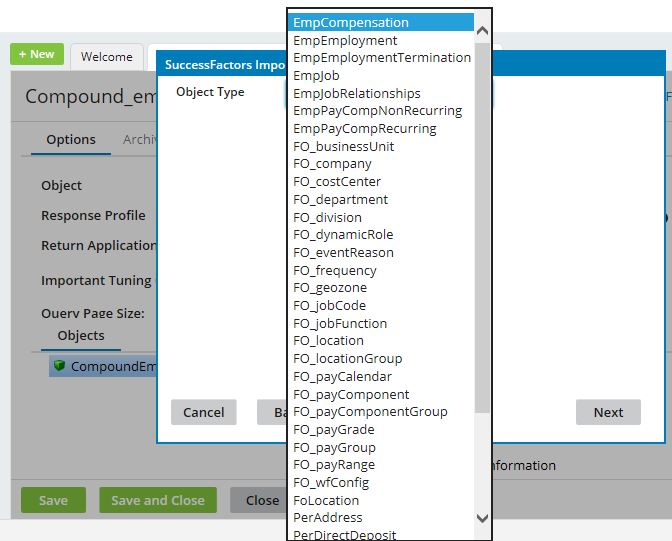672x541 pixels.
Task: Pick EmpPayCompRecurring object type
Action: (381, 129)
